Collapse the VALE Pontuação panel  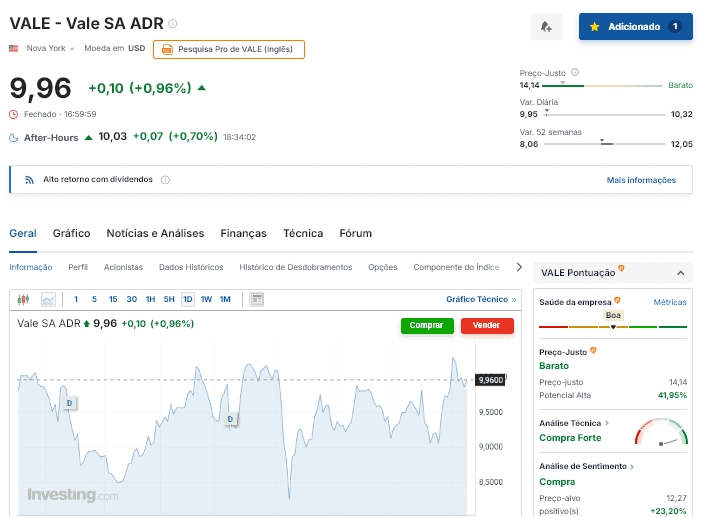pyautogui.click(x=681, y=273)
